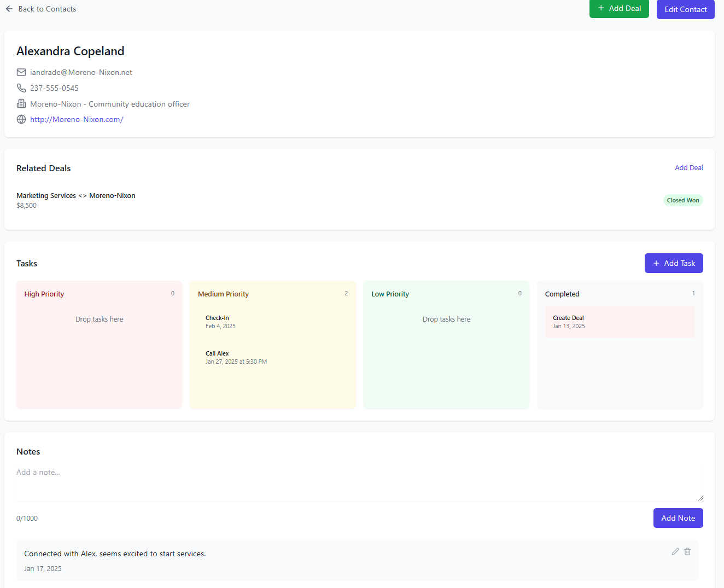
Task: Go back to Contacts link
Action: click(47, 9)
